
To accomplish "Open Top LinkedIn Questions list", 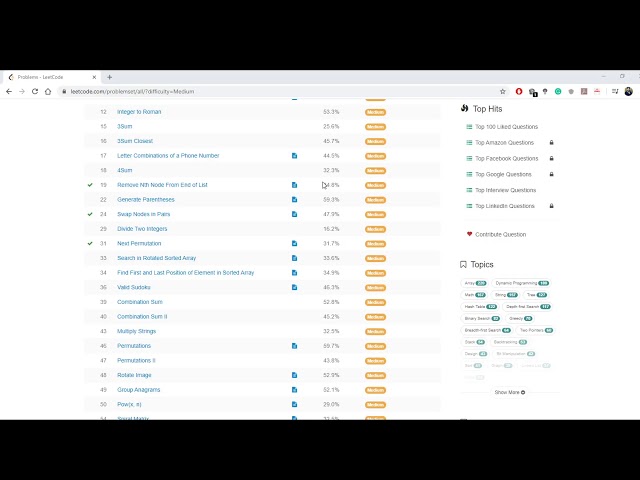I will click(x=505, y=206).
